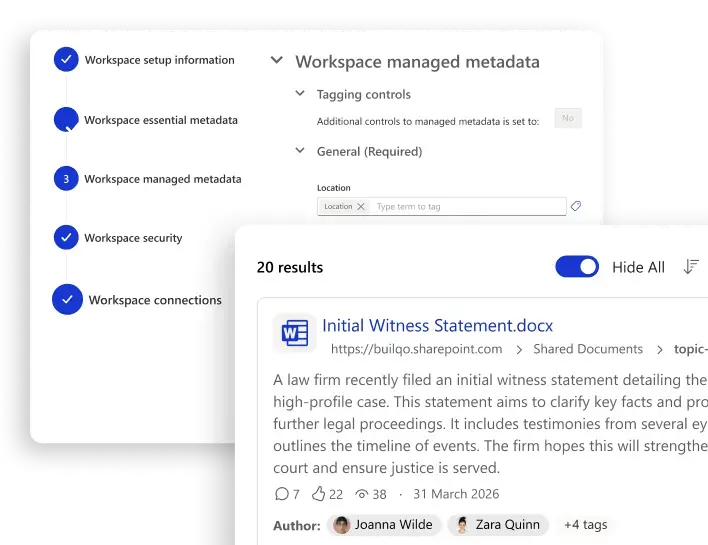This screenshot has width=708, height=545.
Task: Click the views eye icon
Action: pos(363,494)
